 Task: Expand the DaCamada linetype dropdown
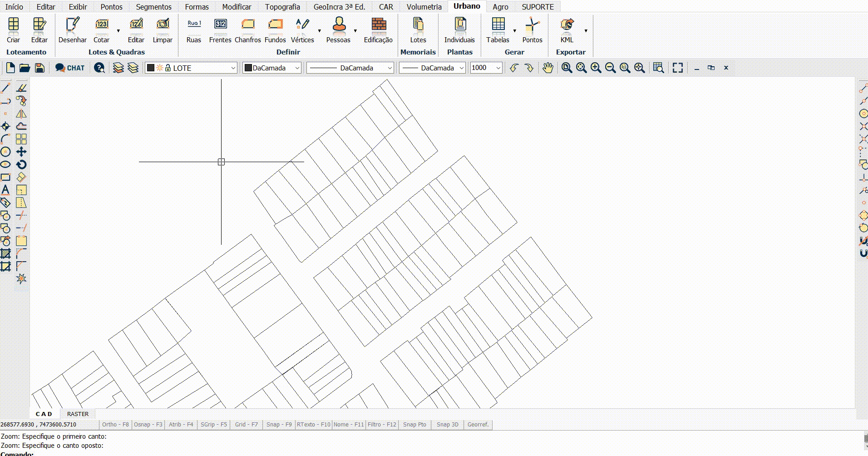coord(390,68)
